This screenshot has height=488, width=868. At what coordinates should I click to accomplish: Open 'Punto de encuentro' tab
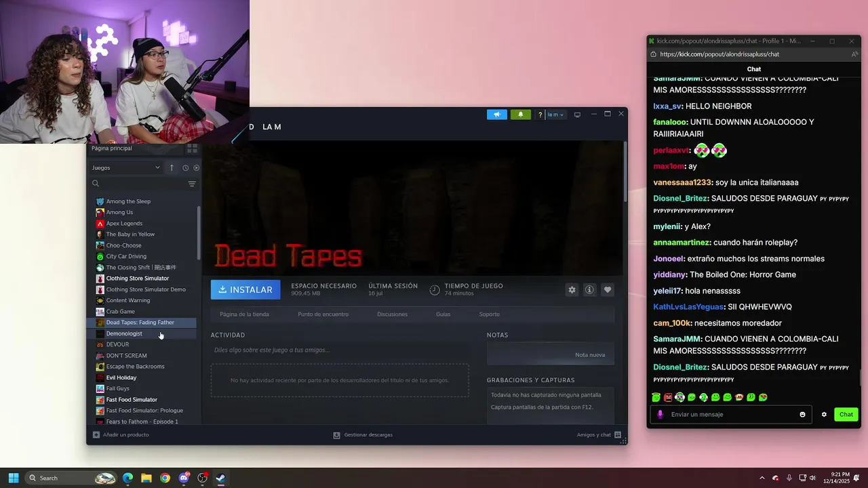point(323,314)
